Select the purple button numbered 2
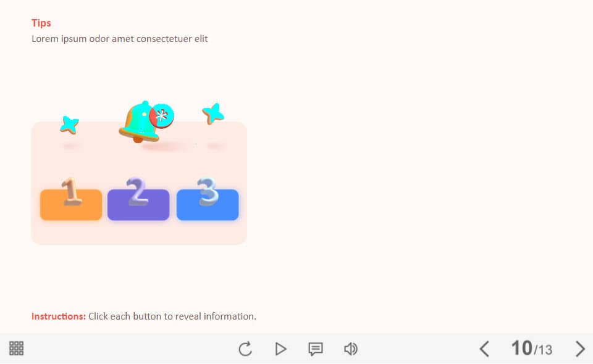Viewport: 593px width, 364px height. click(x=138, y=204)
